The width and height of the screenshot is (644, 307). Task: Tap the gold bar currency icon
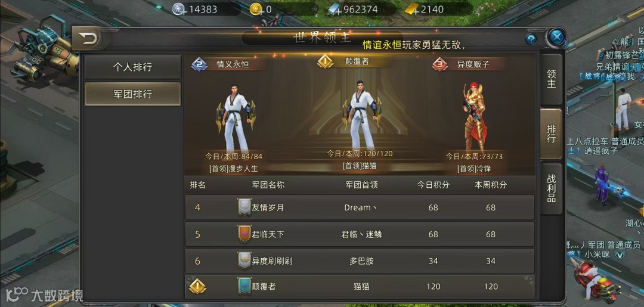point(411,10)
